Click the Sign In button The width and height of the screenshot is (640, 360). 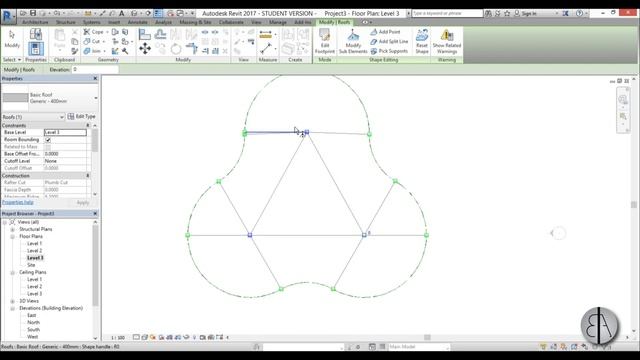pos(525,13)
